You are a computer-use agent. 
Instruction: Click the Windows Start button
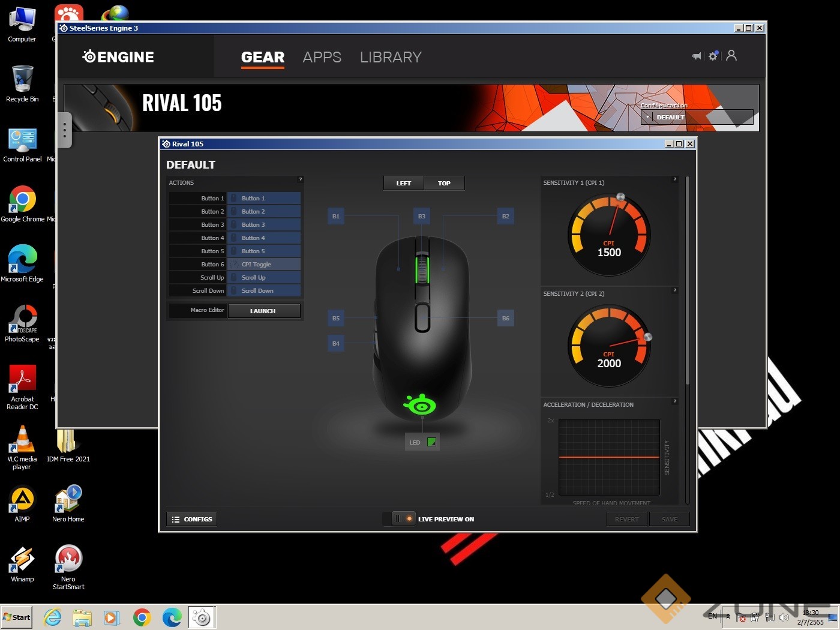pyautogui.click(x=17, y=617)
